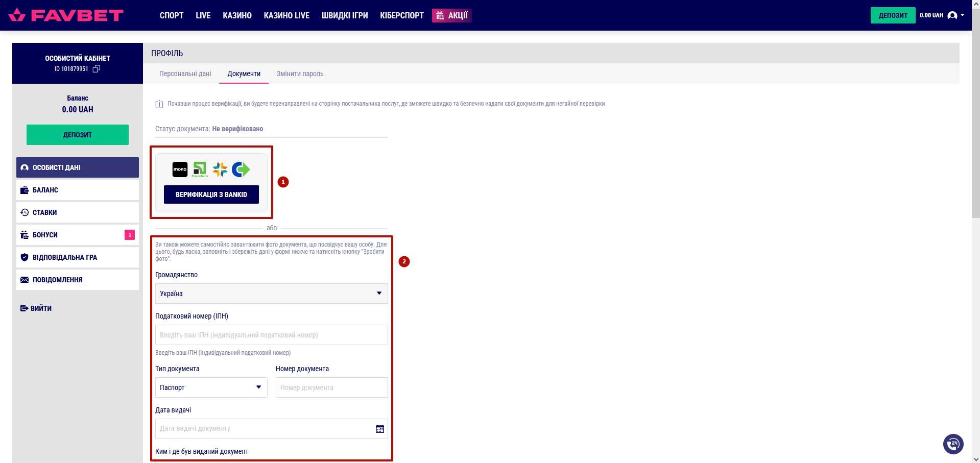Screen dimensions: 980x463
Task: Expand the Громадянство dropdown showing Україна
Action: 271,294
